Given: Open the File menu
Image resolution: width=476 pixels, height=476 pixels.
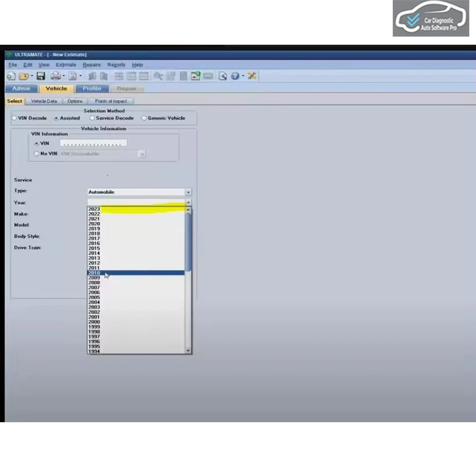Looking at the screenshot, I should (x=13, y=65).
